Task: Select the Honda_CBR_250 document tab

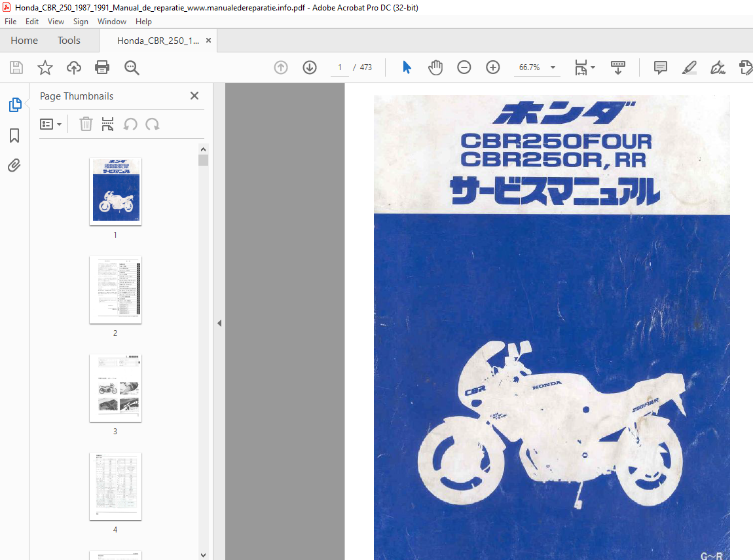Action: pyautogui.click(x=158, y=41)
